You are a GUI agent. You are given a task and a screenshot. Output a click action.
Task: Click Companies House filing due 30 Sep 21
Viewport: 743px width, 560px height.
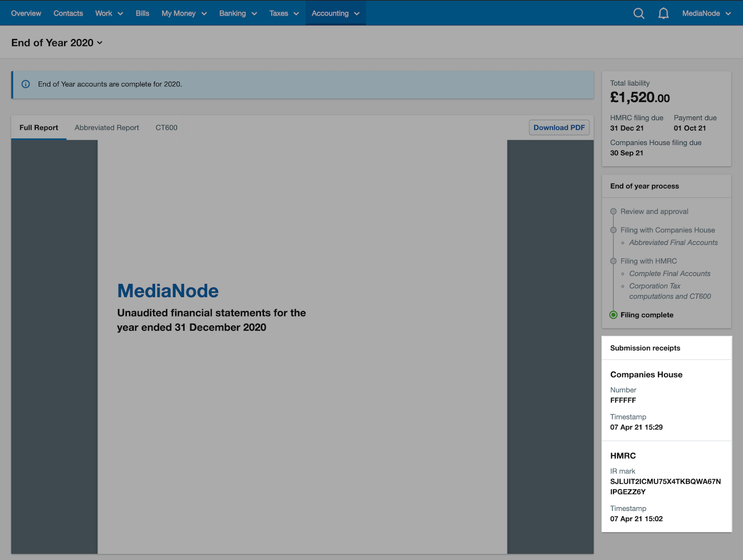pyautogui.click(x=626, y=153)
